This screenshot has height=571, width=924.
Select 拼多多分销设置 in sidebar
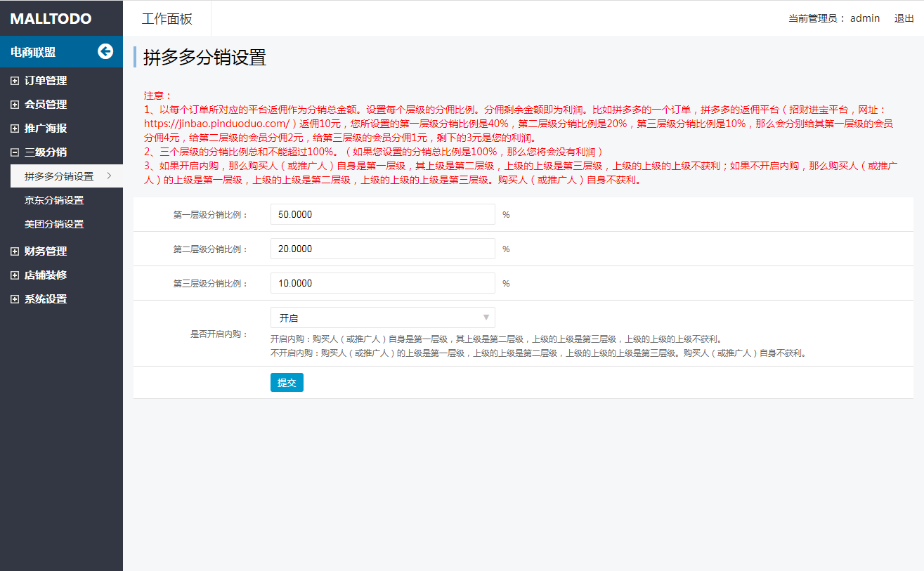[x=67, y=176]
